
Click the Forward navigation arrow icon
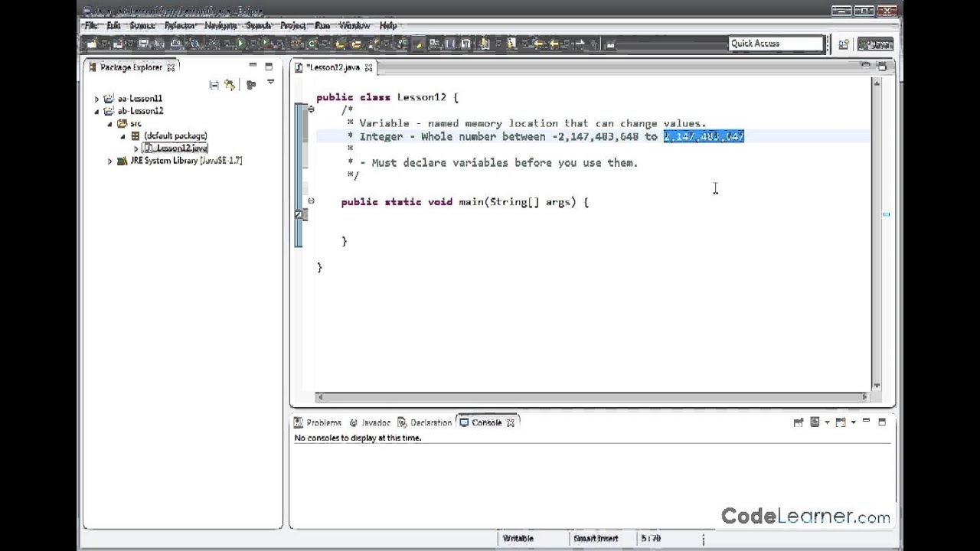click(x=580, y=44)
